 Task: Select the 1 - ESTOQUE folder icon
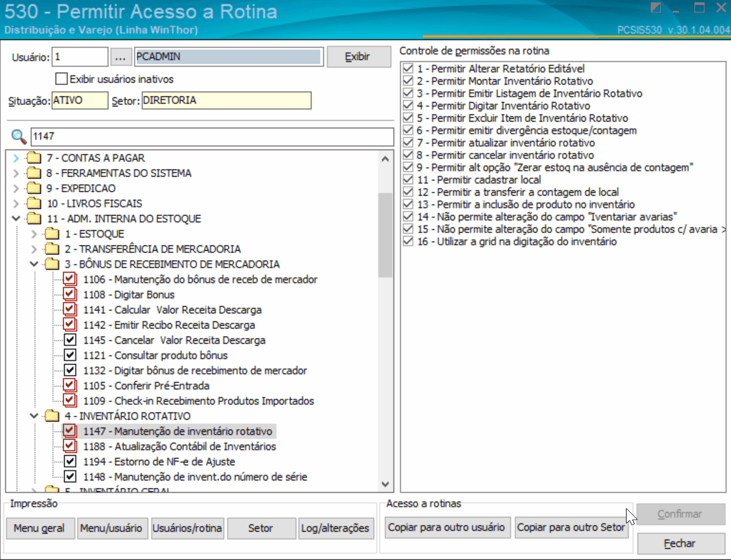tap(52, 233)
